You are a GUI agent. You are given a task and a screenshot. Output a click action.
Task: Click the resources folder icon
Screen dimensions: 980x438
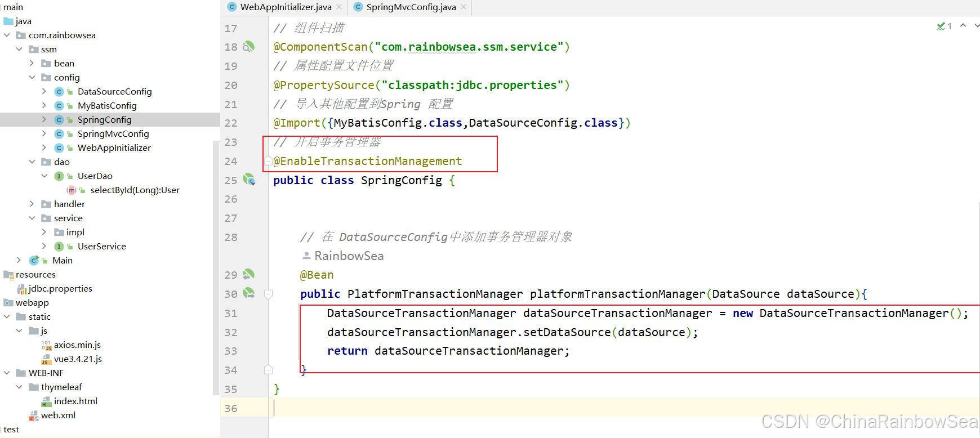point(8,275)
